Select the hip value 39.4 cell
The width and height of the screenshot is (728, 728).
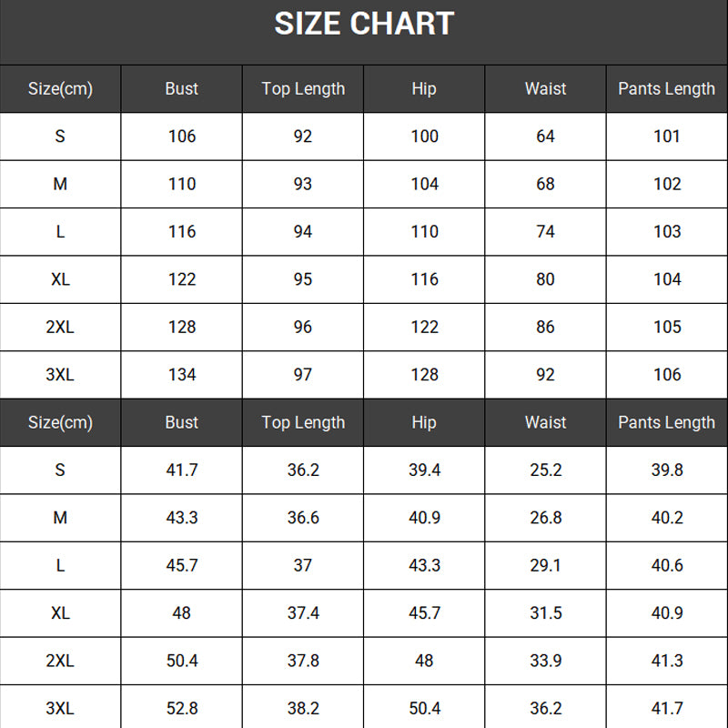(424, 470)
